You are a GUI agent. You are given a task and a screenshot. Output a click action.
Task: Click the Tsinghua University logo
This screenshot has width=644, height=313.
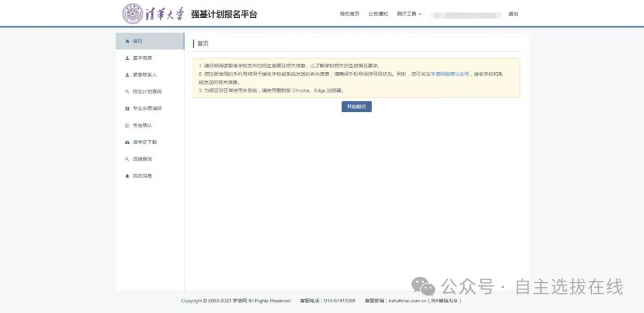click(x=153, y=14)
